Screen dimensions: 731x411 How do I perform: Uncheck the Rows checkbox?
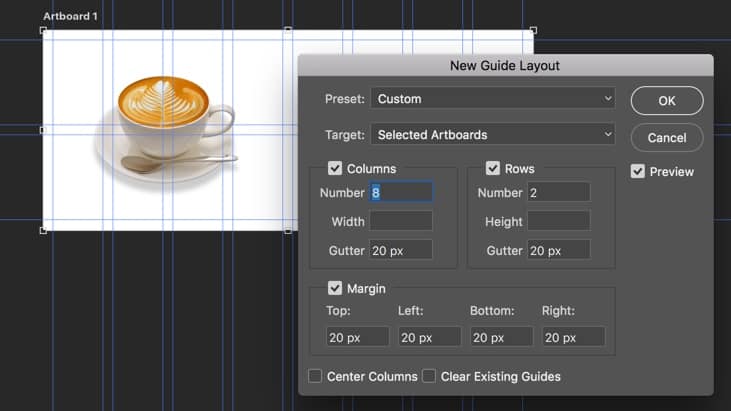493,168
